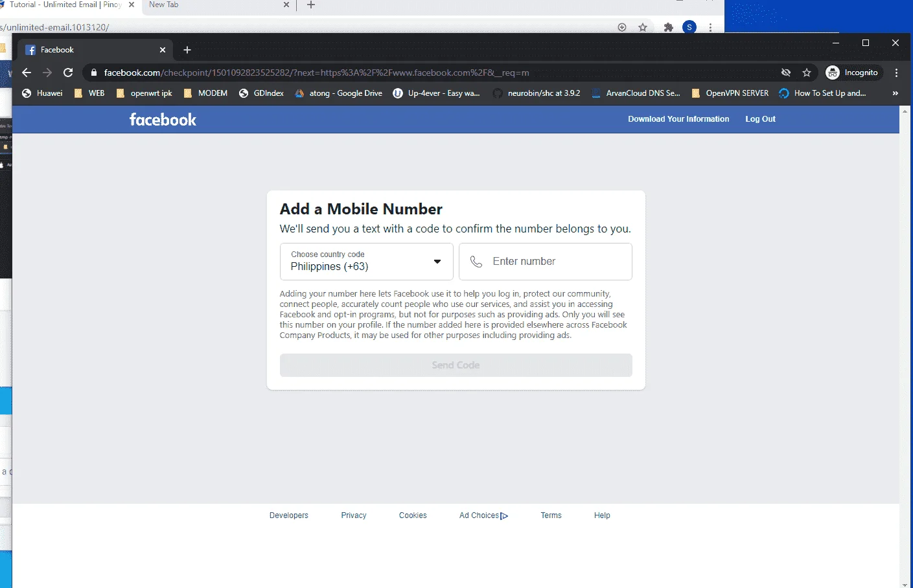Open How To Set Up bookmark
Screen dimensions: 913x588
coord(822,93)
